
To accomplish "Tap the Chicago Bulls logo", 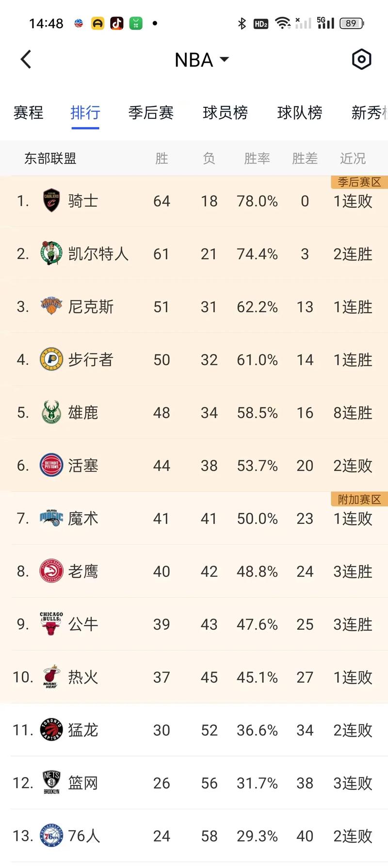I will pos(50,624).
